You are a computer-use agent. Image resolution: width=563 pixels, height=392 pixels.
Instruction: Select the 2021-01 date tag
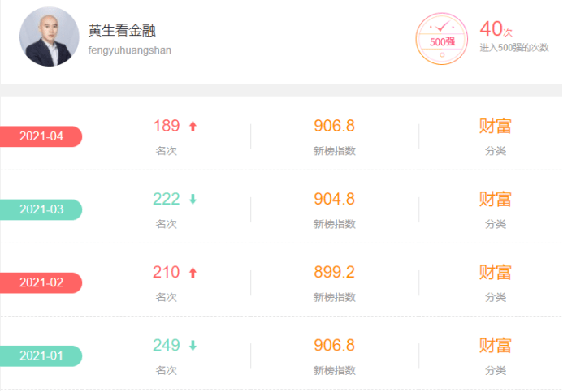[41, 355]
